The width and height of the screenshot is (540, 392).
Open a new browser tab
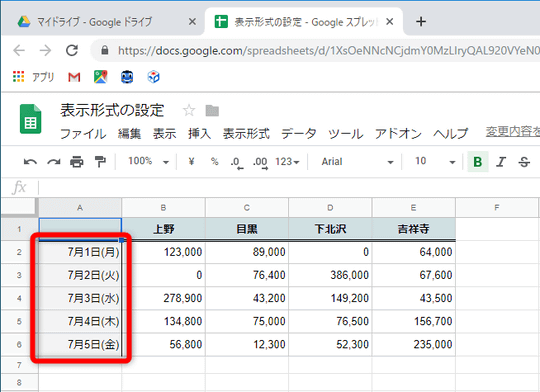pyautogui.click(x=421, y=22)
